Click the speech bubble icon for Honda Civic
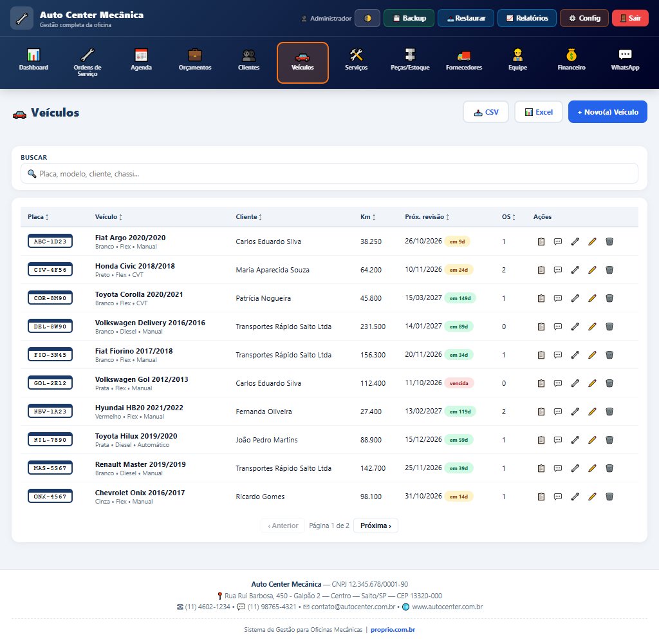Viewport: 659px width, 644px height. 558,270
